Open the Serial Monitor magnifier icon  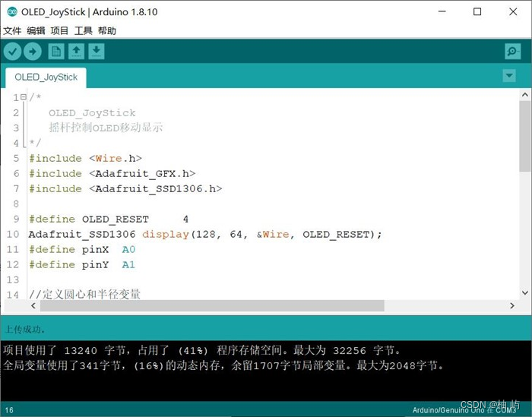pos(512,52)
